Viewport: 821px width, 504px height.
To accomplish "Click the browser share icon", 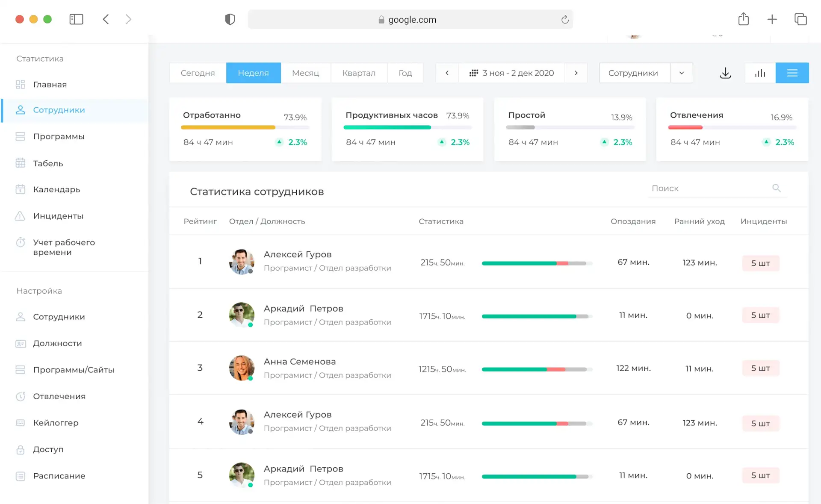I will pyautogui.click(x=743, y=19).
